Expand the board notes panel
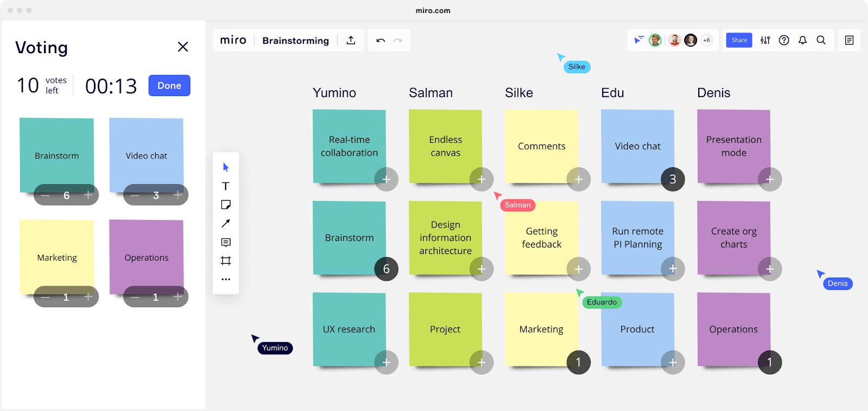Screen dimensions: 868x411 [849, 40]
